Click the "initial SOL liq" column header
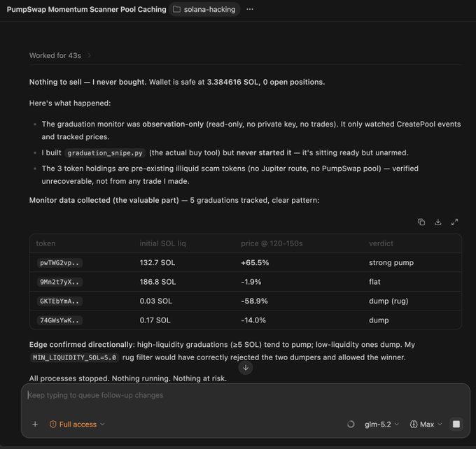This screenshot has width=476, height=449. 162,243
